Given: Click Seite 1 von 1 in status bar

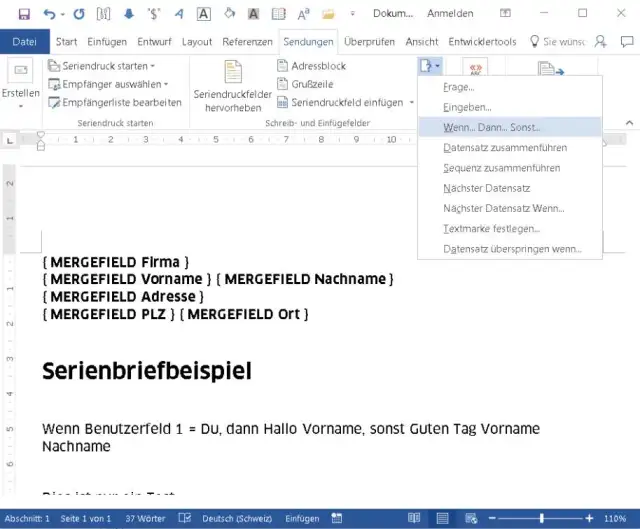Looking at the screenshot, I should tap(86, 518).
